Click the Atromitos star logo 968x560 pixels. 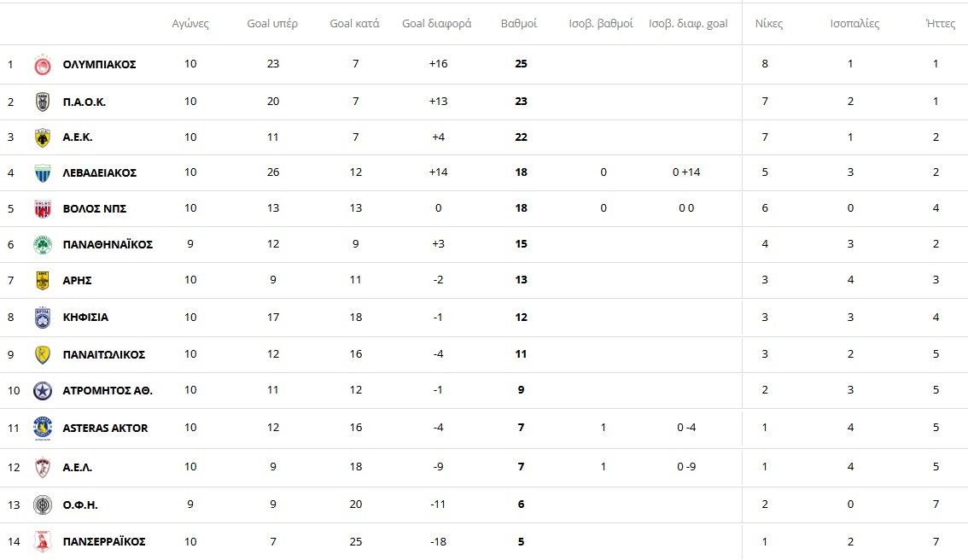point(42,390)
